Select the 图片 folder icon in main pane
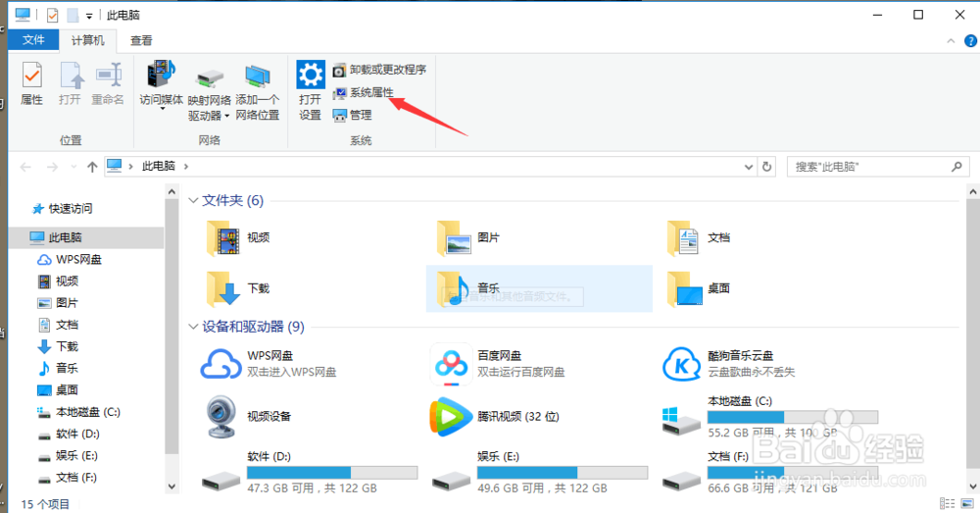Image resolution: width=980 pixels, height=513 pixels. [455, 237]
